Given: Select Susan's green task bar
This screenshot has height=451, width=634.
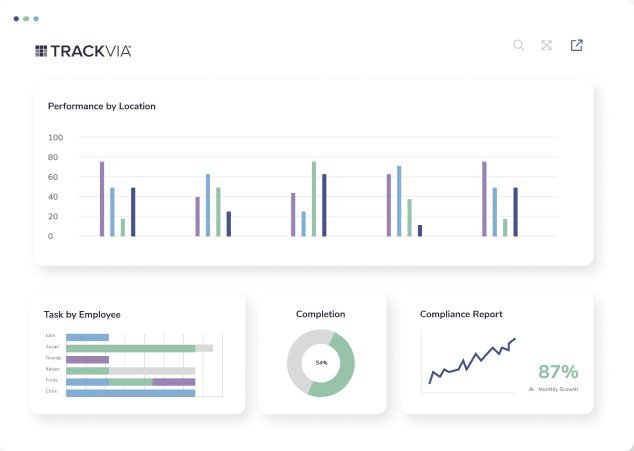Looking at the screenshot, I should click(x=130, y=348).
